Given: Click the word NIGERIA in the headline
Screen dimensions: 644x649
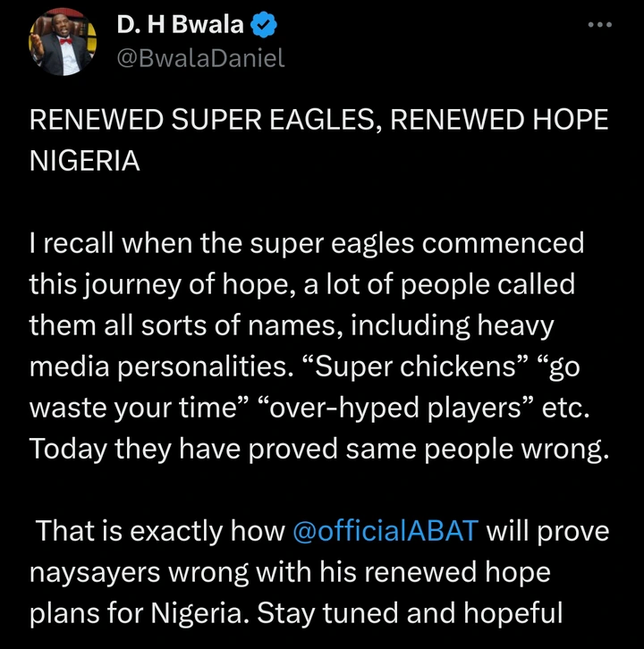Looking at the screenshot, I should pos(85,161).
